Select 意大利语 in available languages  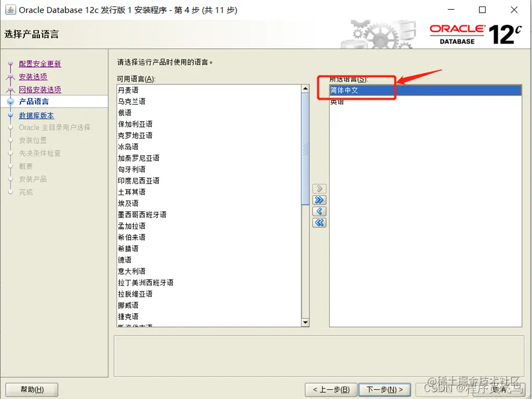click(x=209, y=271)
